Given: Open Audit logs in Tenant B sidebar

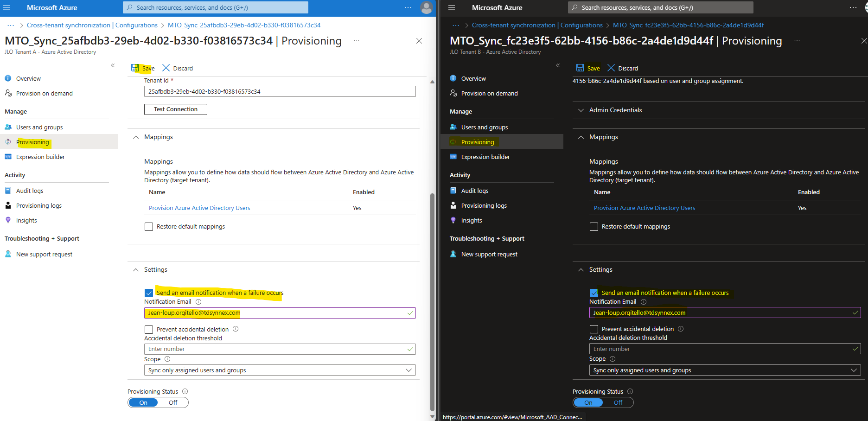Looking at the screenshot, I should point(475,191).
